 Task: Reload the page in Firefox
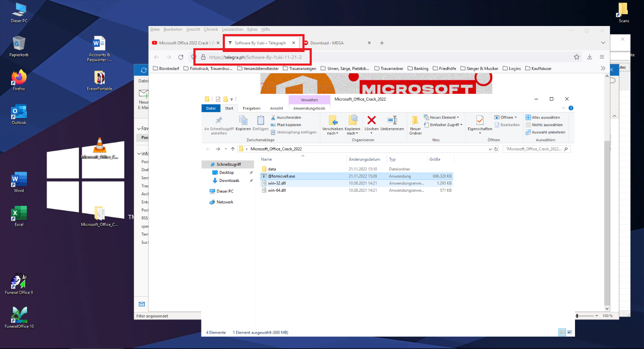tap(181, 57)
